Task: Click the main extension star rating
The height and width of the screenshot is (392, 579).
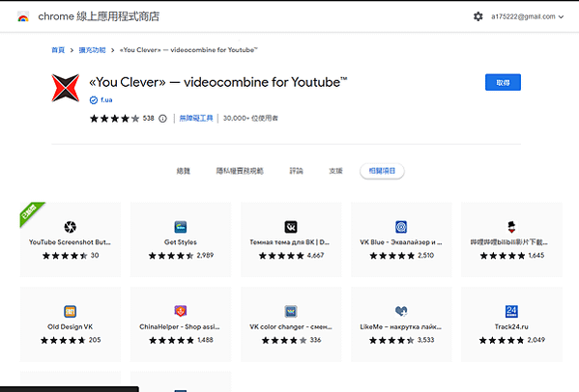Action: coord(115,119)
